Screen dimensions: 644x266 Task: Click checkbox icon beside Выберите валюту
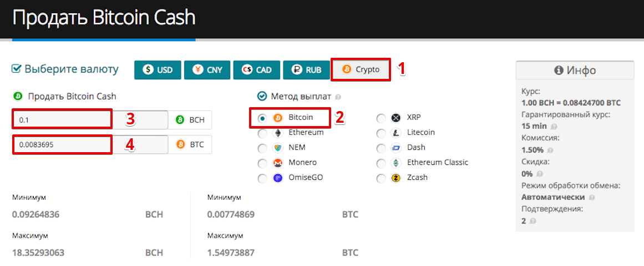click(x=17, y=69)
